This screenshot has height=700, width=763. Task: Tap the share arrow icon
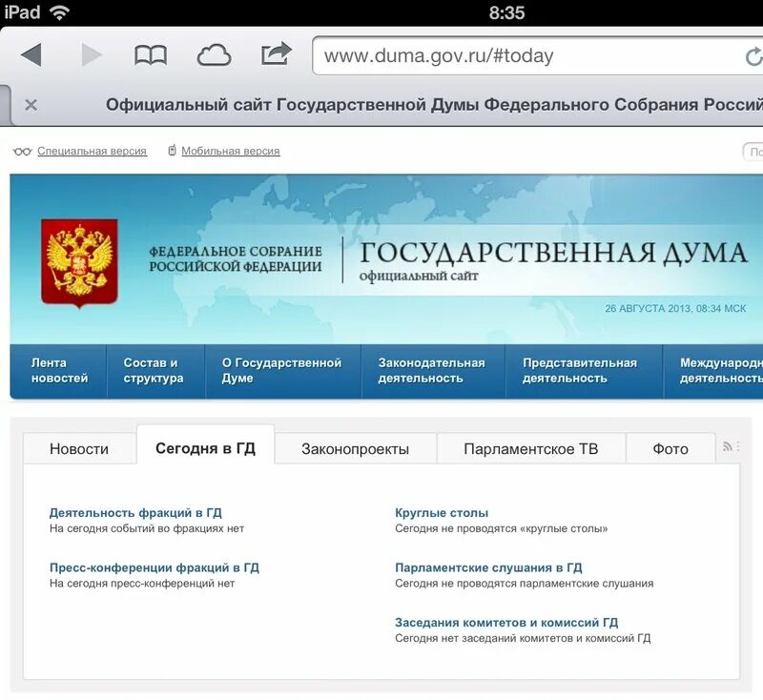pos(276,53)
